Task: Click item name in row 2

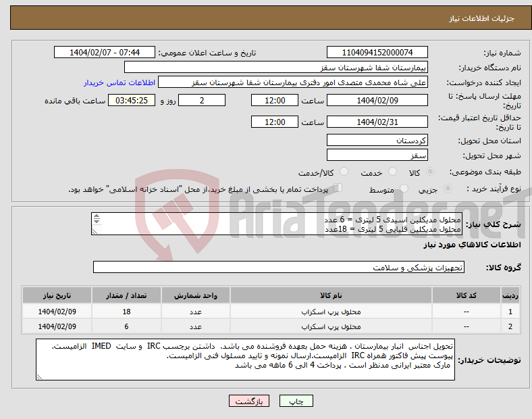Action: pyautogui.click(x=331, y=326)
